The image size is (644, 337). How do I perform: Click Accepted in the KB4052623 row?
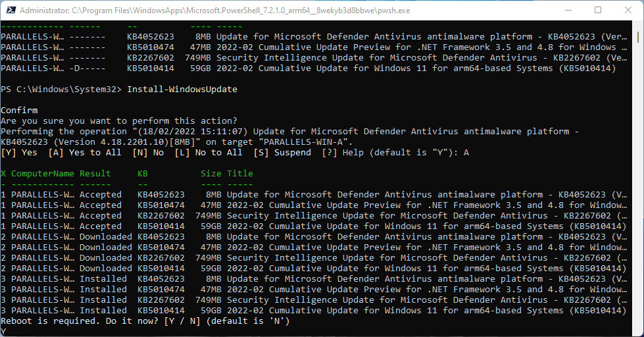(x=100, y=194)
